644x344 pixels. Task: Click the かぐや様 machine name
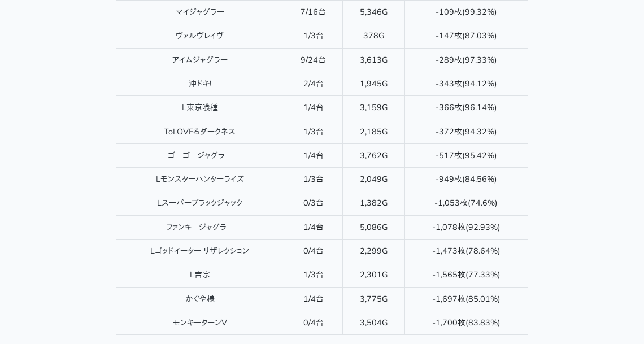pos(200,299)
